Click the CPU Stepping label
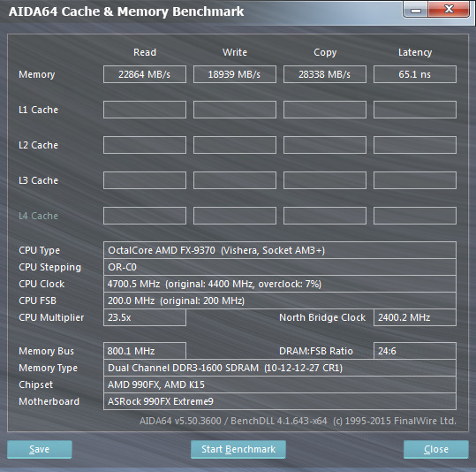Viewport: 476px width, 472px height. coord(49,268)
